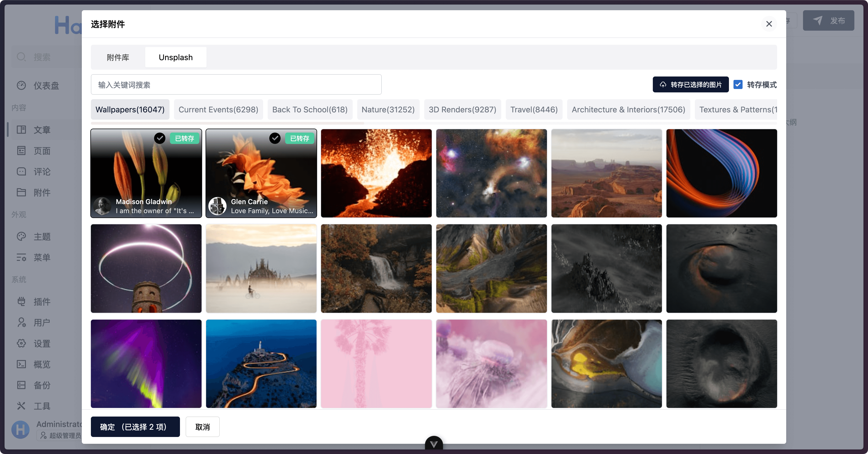The height and width of the screenshot is (454, 868).
Task: Switch to the 附件库 tab
Action: (x=118, y=58)
